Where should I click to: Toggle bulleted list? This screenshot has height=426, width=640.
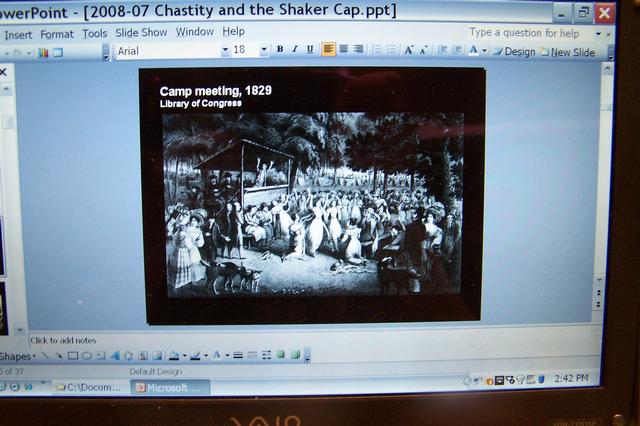(x=392, y=50)
